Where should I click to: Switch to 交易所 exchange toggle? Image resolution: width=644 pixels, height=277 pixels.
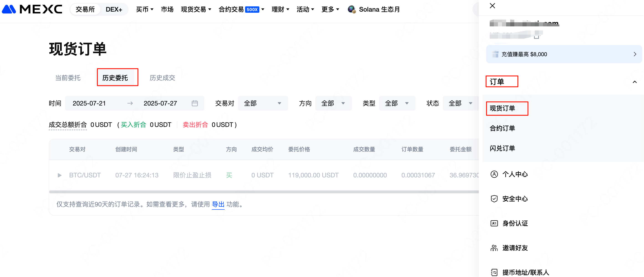85,10
